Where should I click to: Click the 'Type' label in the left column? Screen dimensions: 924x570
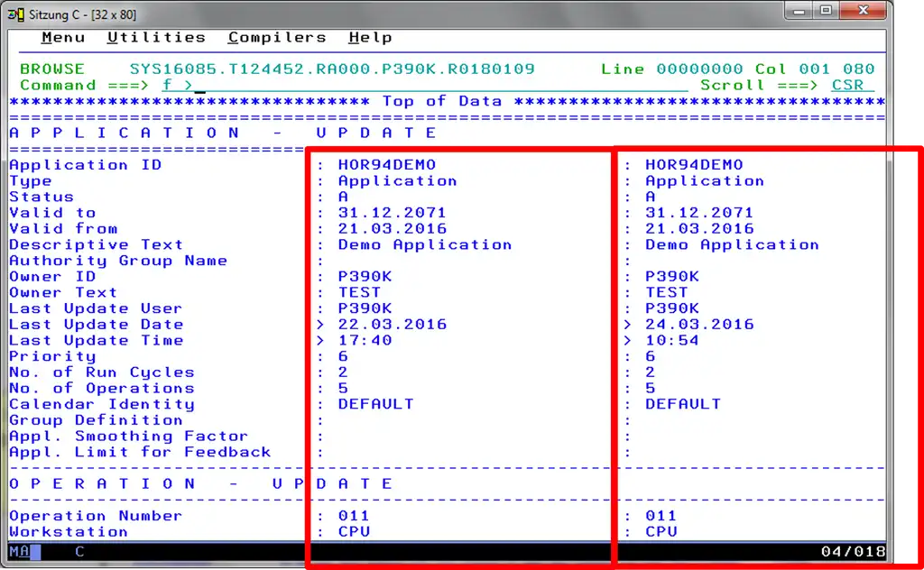point(30,180)
